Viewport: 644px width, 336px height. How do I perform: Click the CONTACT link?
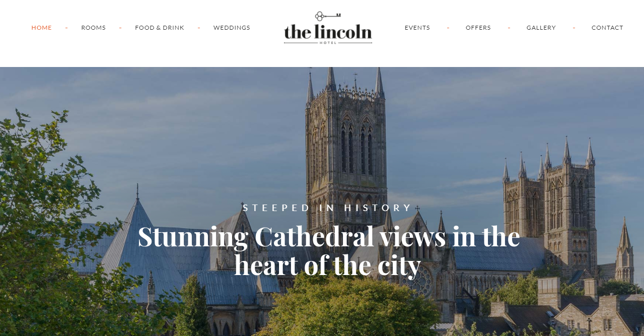[x=607, y=28]
